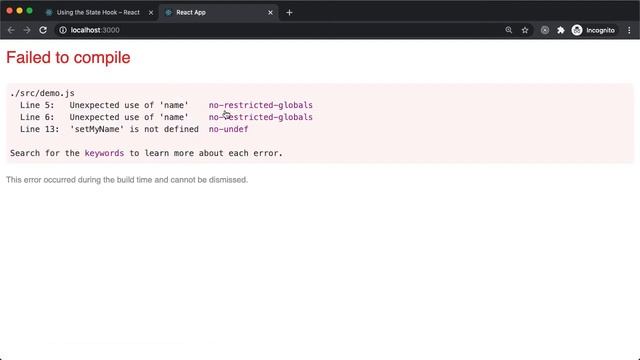Open the Chrome three-dot menu
The height and width of the screenshot is (360, 640).
(629, 30)
